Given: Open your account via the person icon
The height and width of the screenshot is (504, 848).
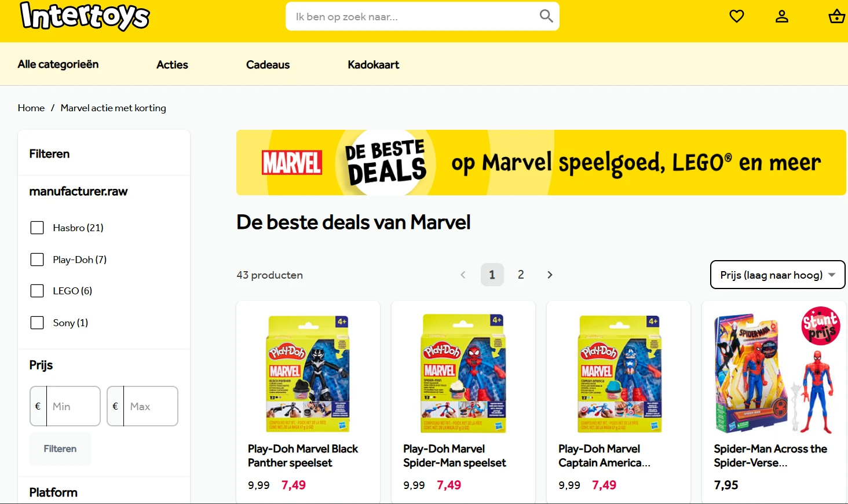Looking at the screenshot, I should [x=782, y=16].
